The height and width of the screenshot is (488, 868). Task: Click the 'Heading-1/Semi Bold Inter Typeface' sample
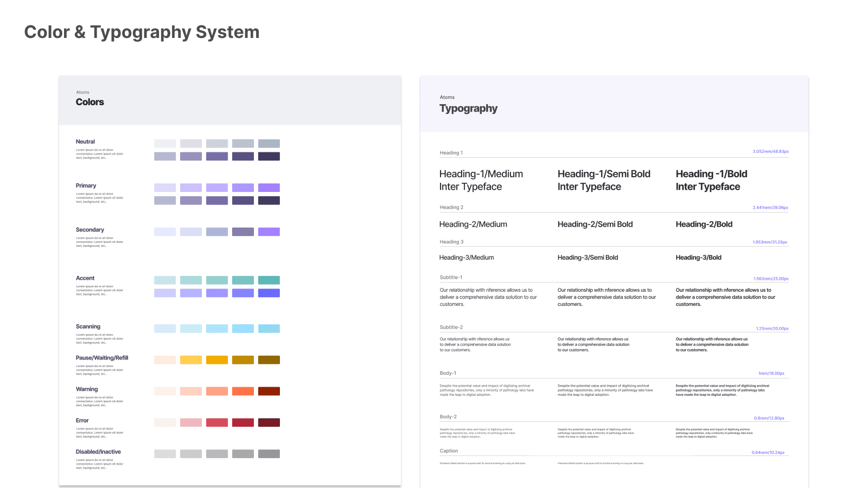coord(604,180)
